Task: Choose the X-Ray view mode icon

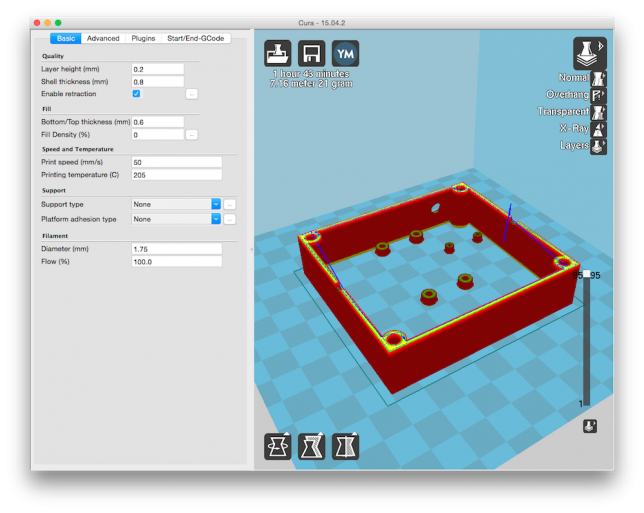Action: (599, 128)
